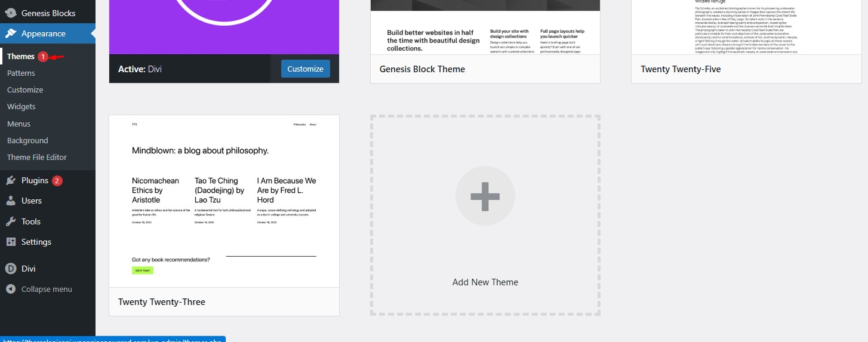Click the Genesis Blocks sidebar icon
This screenshot has height=342, width=868.
(x=11, y=13)
